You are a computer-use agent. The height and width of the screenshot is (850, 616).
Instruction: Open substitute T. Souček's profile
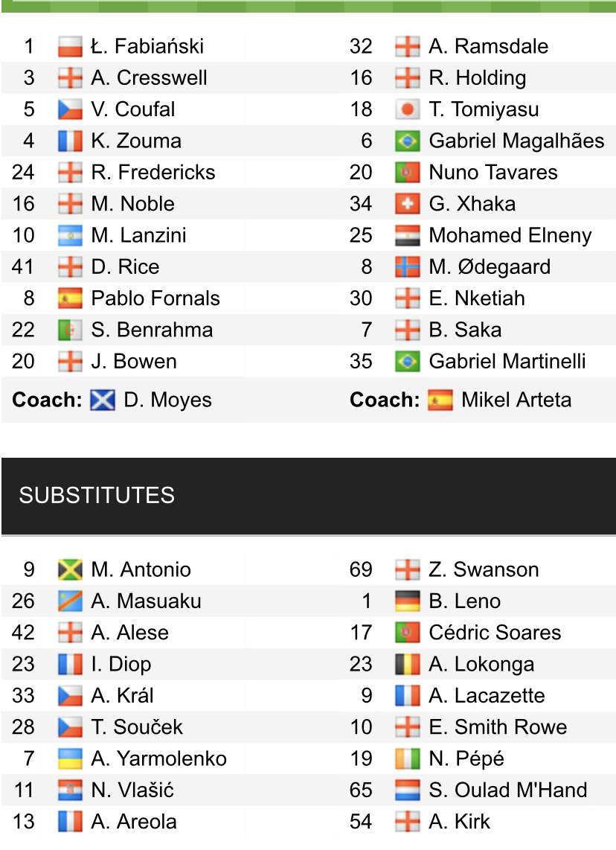tap(137, 727)
